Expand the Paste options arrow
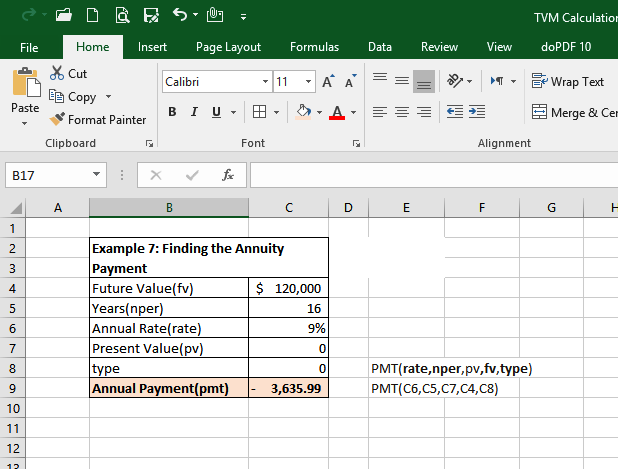618x469 pixels. tap(24, 123)
